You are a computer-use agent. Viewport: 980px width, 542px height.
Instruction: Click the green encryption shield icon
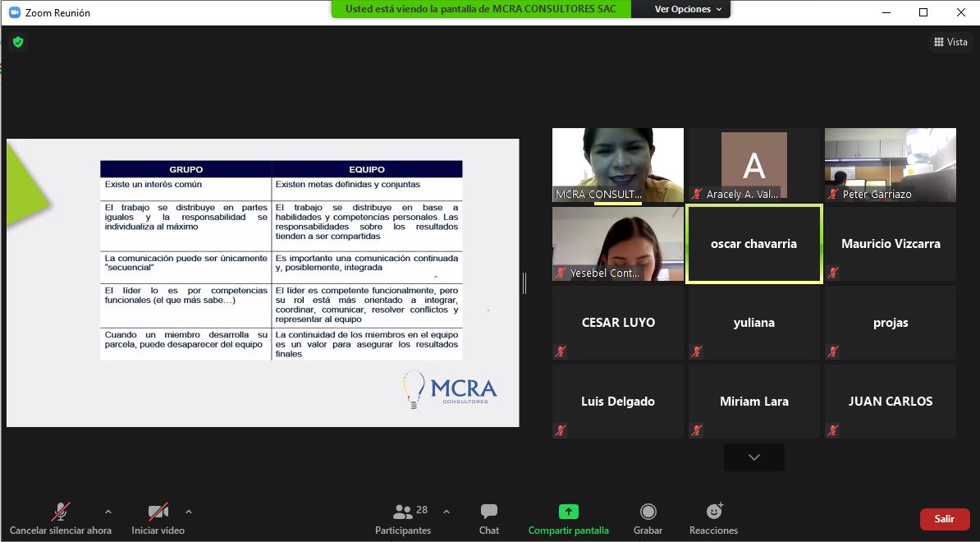tap(18, 42)
